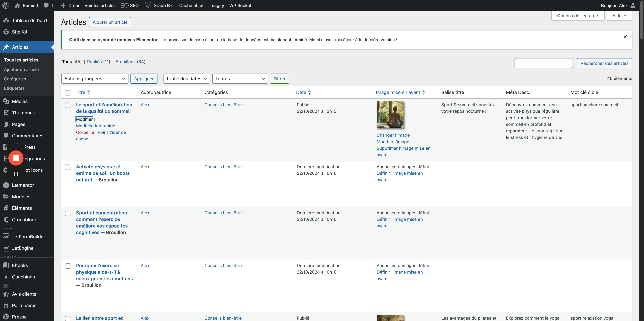This screenshot has width=644, height=321.
Task: Open the SEO admin bar menu
Action: point(129,5)
